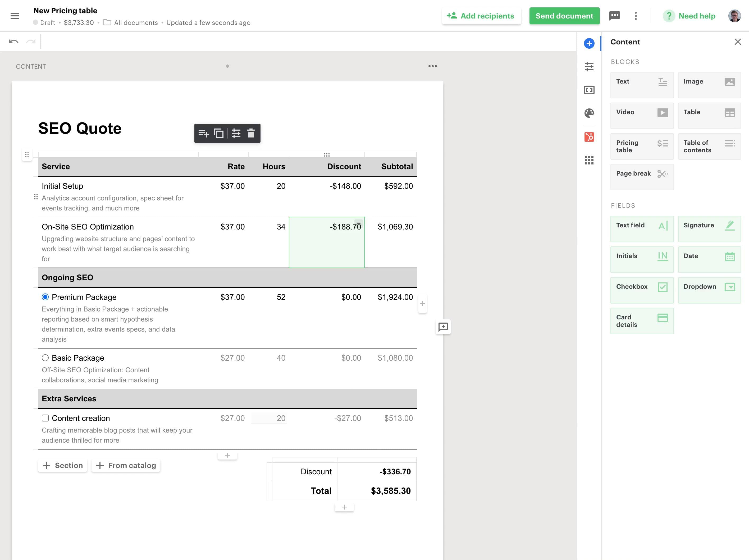Add a new Section to the table
This screenshot has height=560, width=749.
click(63, 465)
